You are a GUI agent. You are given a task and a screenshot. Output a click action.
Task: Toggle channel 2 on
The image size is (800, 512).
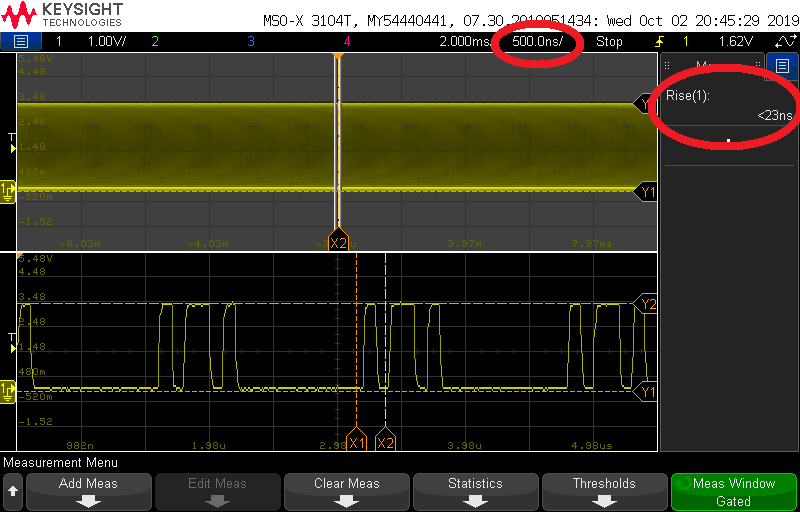point(154,42)
